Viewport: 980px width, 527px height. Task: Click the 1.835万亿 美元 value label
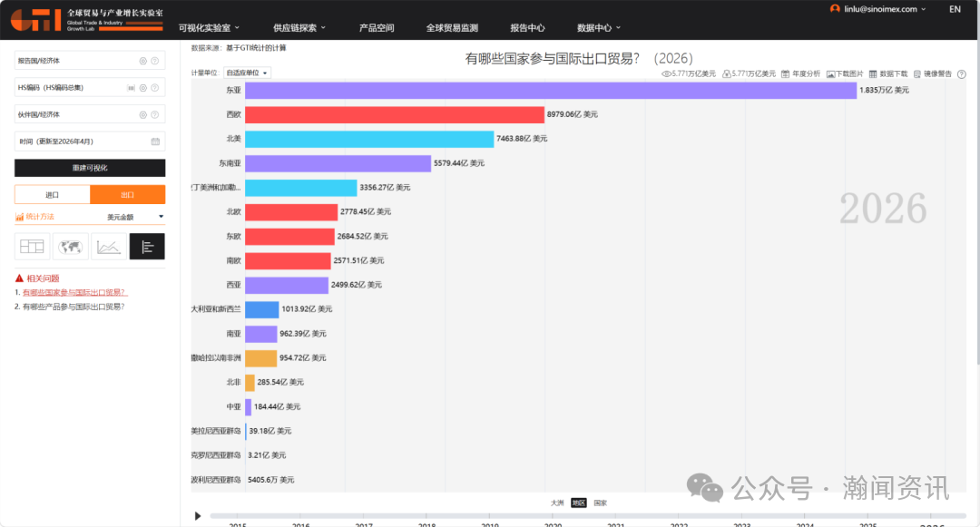pos(885,91)
